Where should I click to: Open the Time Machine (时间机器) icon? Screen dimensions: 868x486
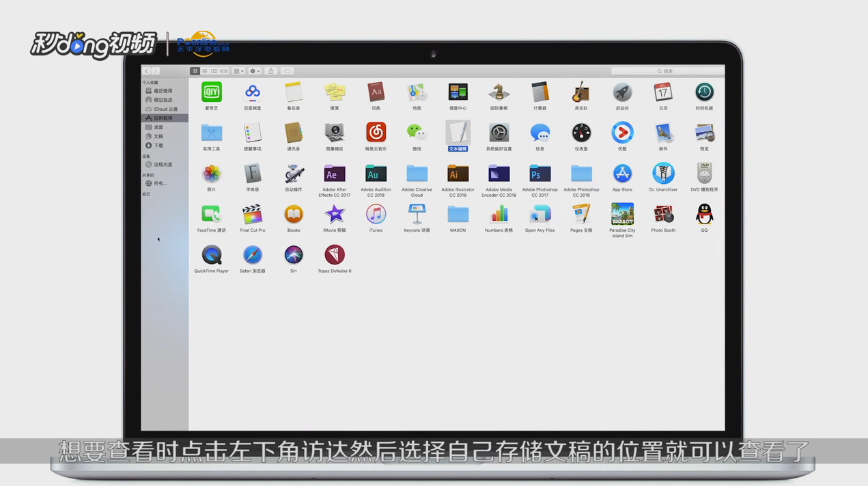pos(704,92)
